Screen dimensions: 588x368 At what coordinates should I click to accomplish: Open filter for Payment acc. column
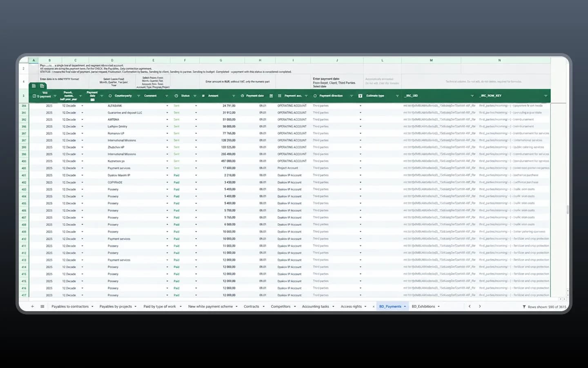pos(306,96)
